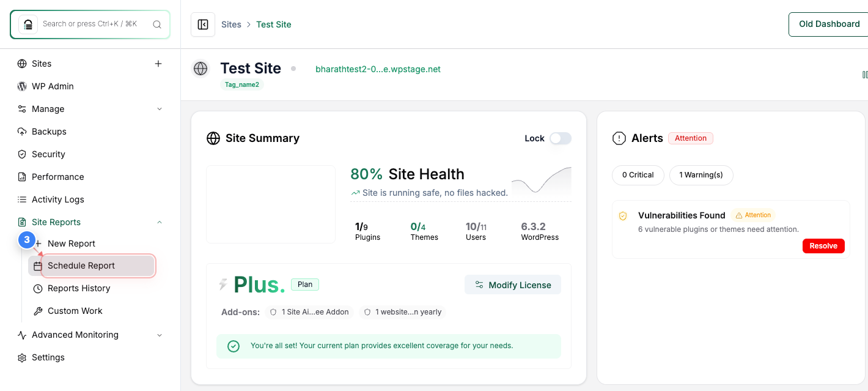Open Schedule Report submenu item
This screenshot has width=868, height=391.
point(91,266)
